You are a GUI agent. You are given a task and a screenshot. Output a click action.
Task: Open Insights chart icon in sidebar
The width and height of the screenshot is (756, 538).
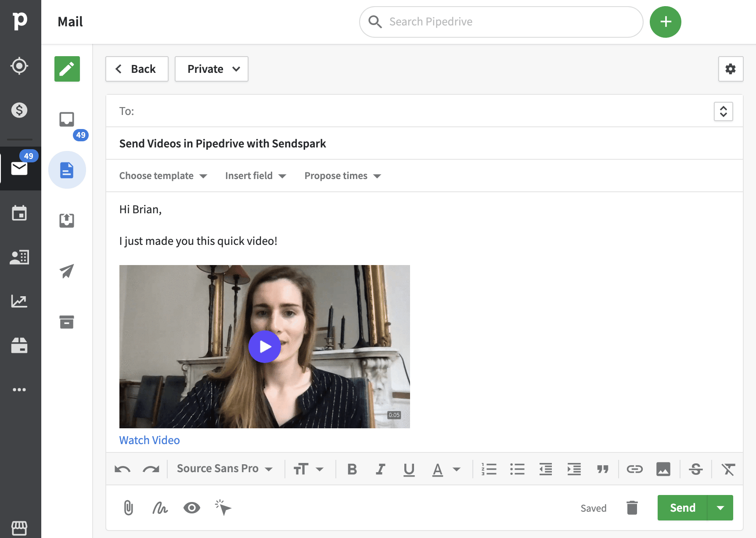click(19, 301)
